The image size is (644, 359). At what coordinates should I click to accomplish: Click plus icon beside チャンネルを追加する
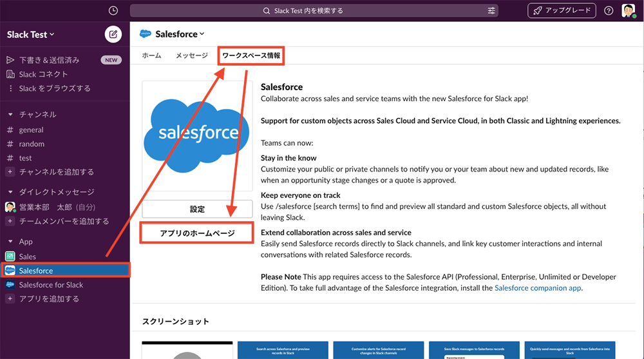10,172
